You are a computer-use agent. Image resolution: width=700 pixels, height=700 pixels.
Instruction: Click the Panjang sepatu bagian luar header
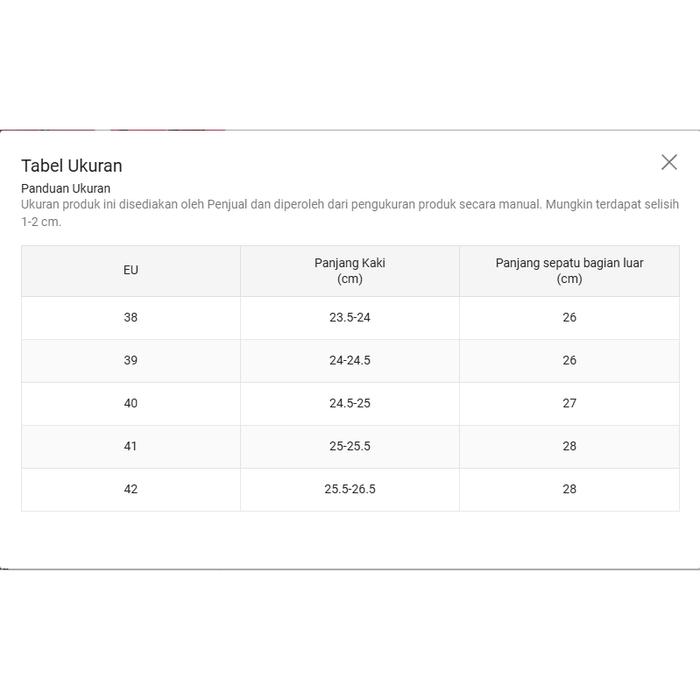pyautogui.click(x=569, y=271)
